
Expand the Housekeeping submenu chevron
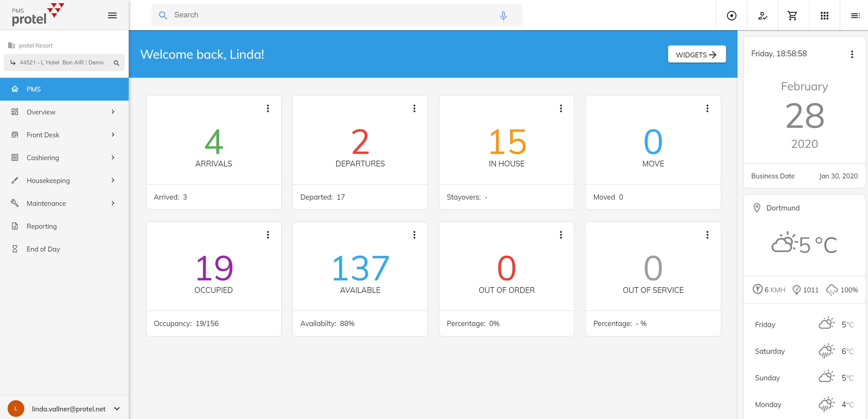click(113, 181)
